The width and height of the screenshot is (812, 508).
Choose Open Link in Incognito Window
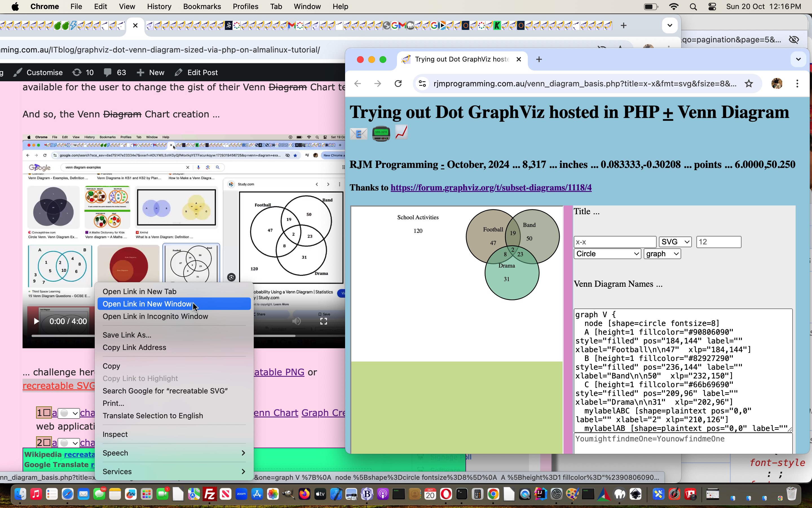coord(174,316)
